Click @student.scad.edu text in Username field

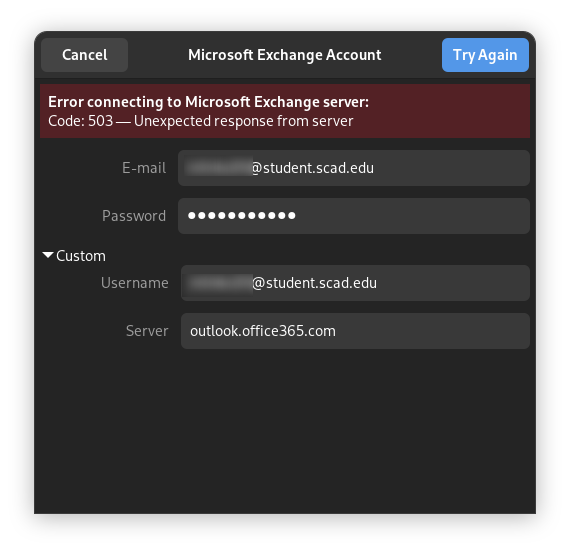[x=314, y=283]
